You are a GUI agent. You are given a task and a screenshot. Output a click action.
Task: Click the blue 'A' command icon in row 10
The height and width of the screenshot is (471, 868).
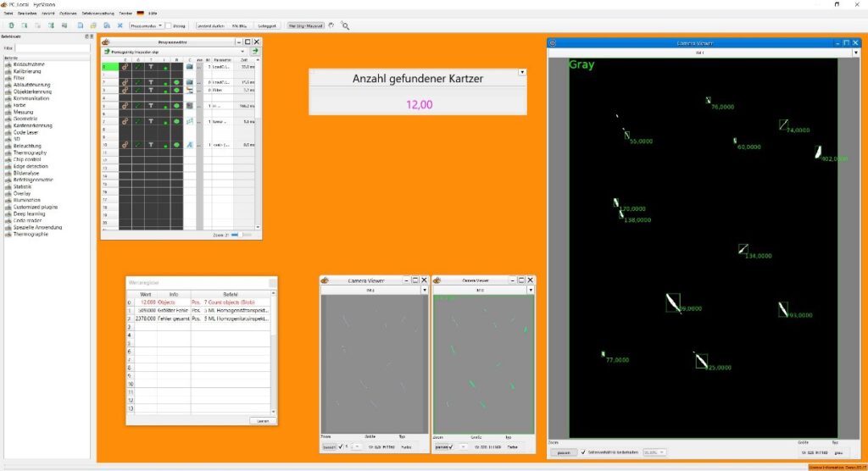tap(189, 145)
